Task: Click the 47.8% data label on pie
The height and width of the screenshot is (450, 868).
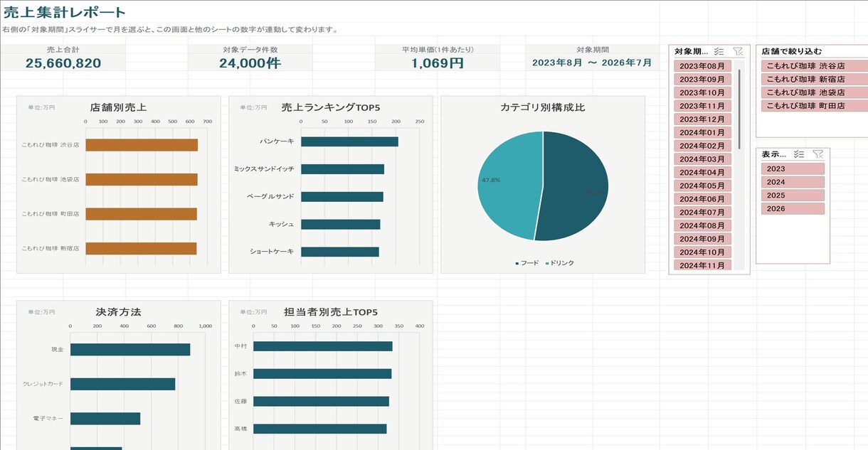Action: pos(491,181)
